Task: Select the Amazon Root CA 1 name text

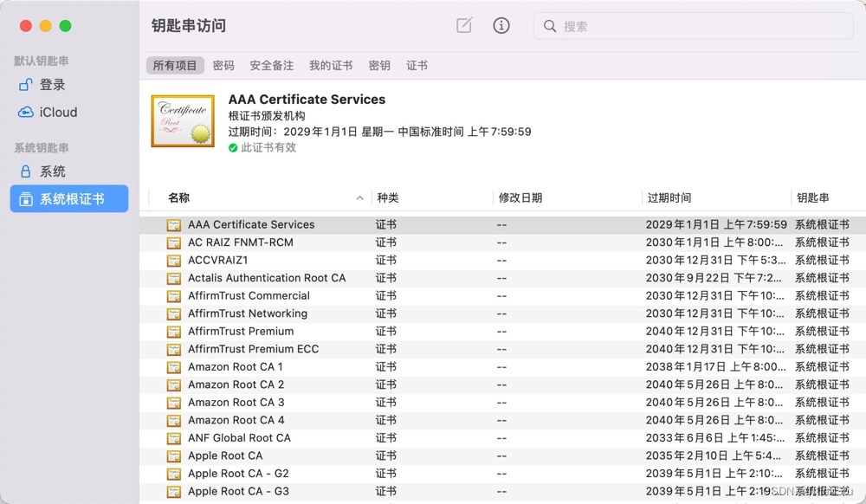Action: coord(236,366)
